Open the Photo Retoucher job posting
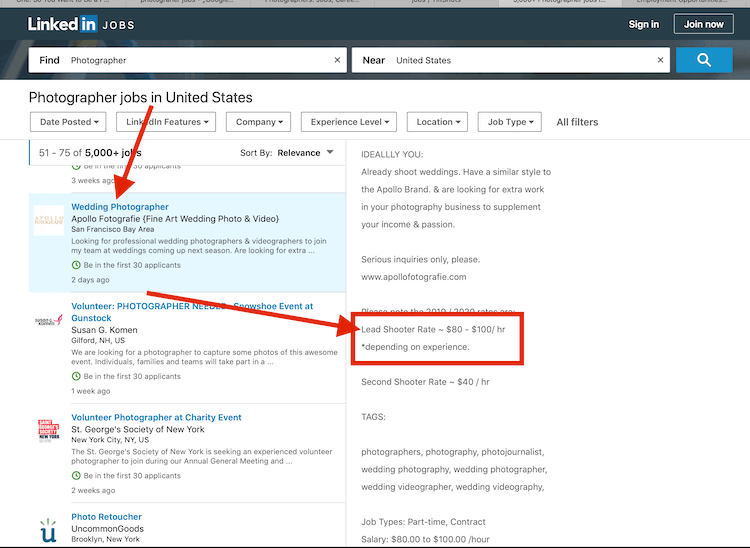Viewport: 750px width, 548px height. (x=104, y=517)
